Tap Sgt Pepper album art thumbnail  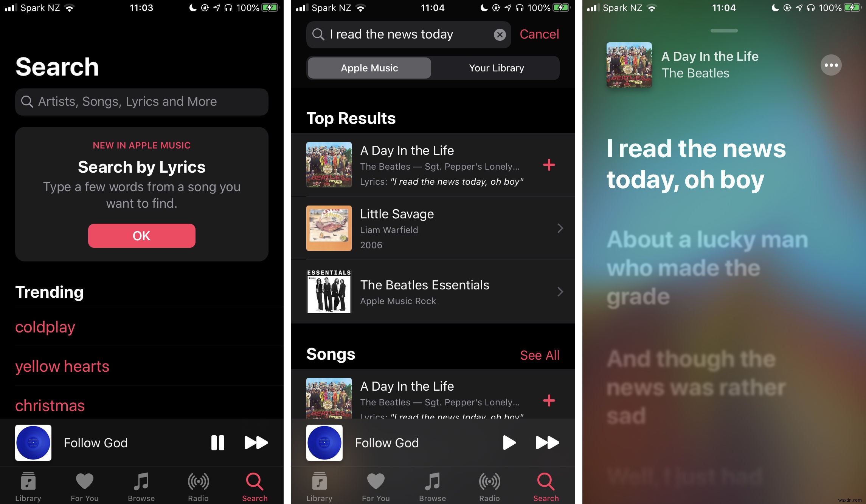[x=329, y=165]
